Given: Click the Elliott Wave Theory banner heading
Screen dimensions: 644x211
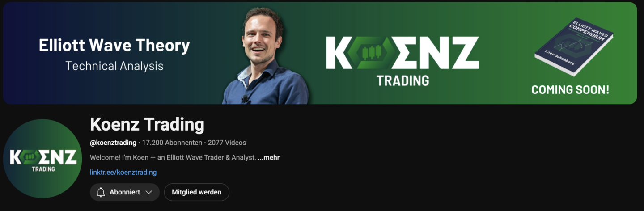Looking at the screenshot, I should [114, 45].
